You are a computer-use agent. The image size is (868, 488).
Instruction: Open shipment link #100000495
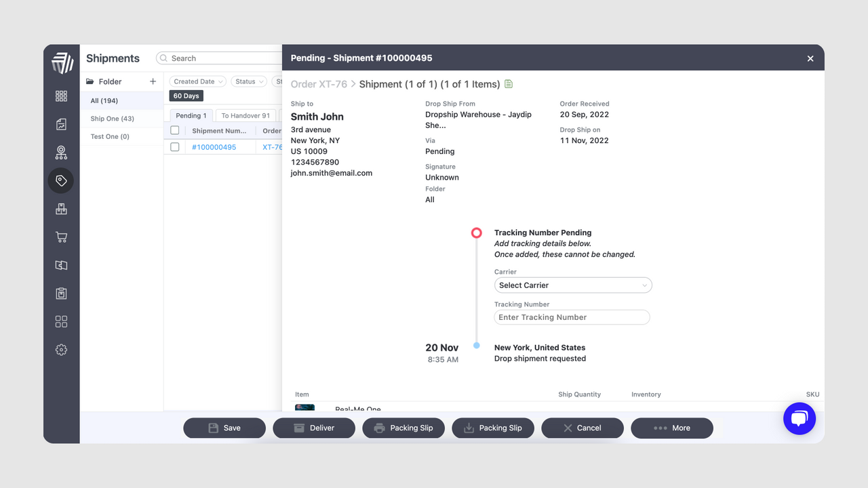(214, 147)
